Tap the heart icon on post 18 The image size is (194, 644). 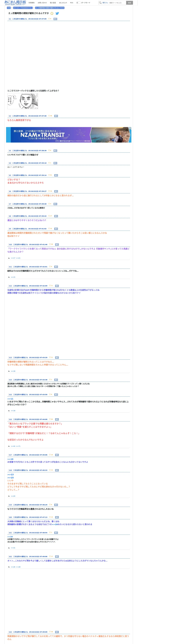[50, 470]
